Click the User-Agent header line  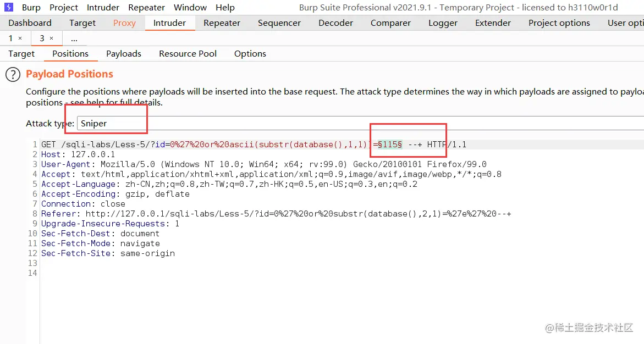pyautogui.click(x=263, y=164)
